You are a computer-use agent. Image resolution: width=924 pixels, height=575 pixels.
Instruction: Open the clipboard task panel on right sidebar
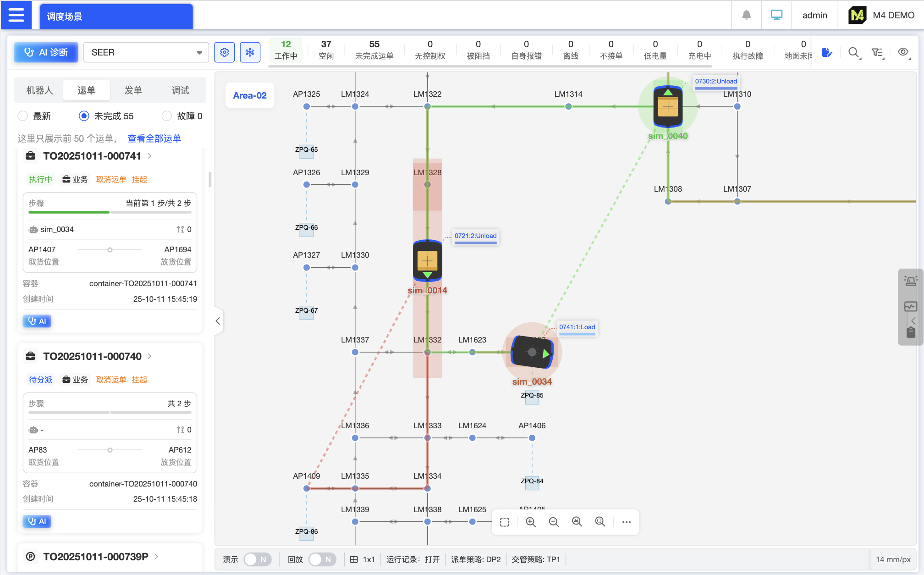pos(911,332)
